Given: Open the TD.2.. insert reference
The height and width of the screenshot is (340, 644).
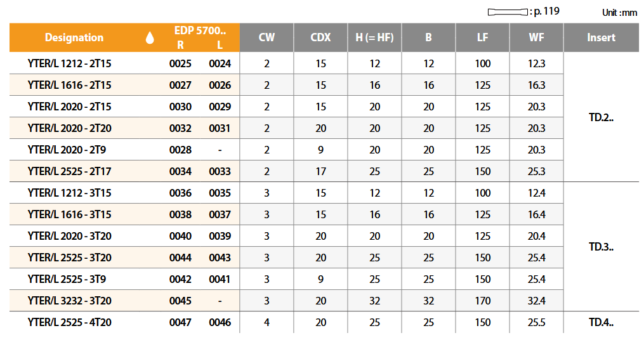Looking at the screenshot, I should [601, 117].
